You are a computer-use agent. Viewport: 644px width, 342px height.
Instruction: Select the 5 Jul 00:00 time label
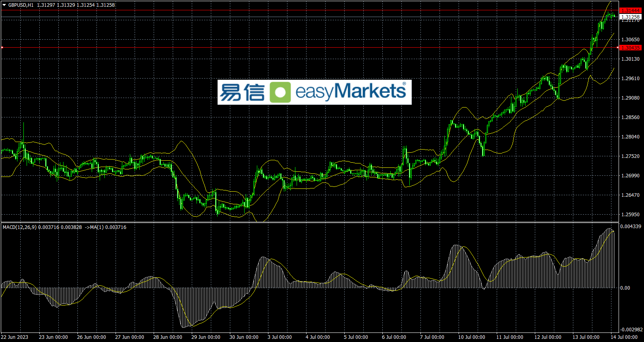click(x=356, y=337)
